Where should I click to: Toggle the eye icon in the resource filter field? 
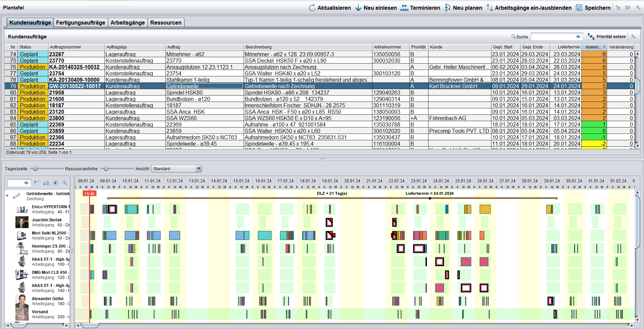tap(26, 183)
